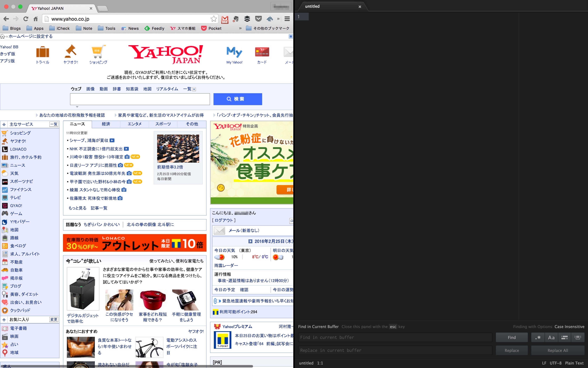Open ゲーム in the services sidebar
588x368 pixels.
click(x=16, y=213)
